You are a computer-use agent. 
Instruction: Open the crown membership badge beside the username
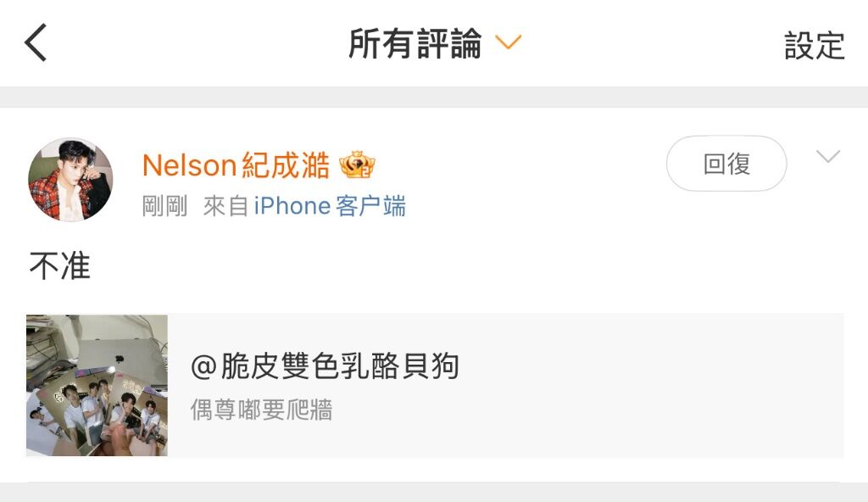[x=357, y=165]
